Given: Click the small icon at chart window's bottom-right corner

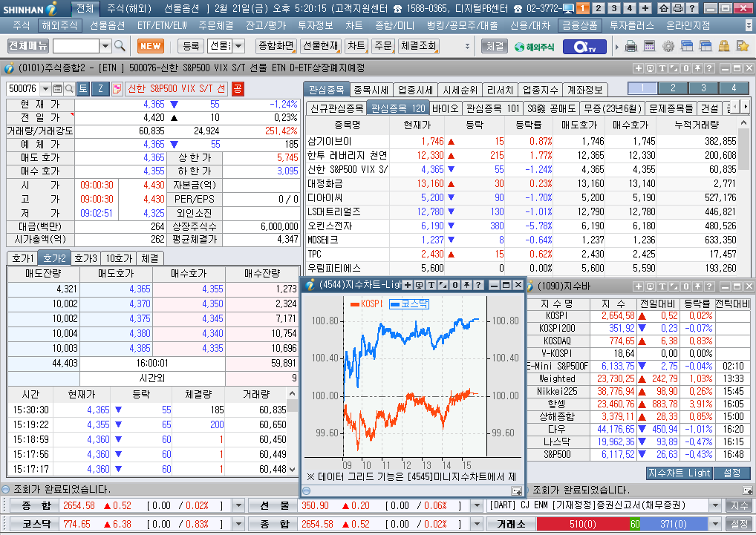Looking at the screenshot, I should (516, 490).
